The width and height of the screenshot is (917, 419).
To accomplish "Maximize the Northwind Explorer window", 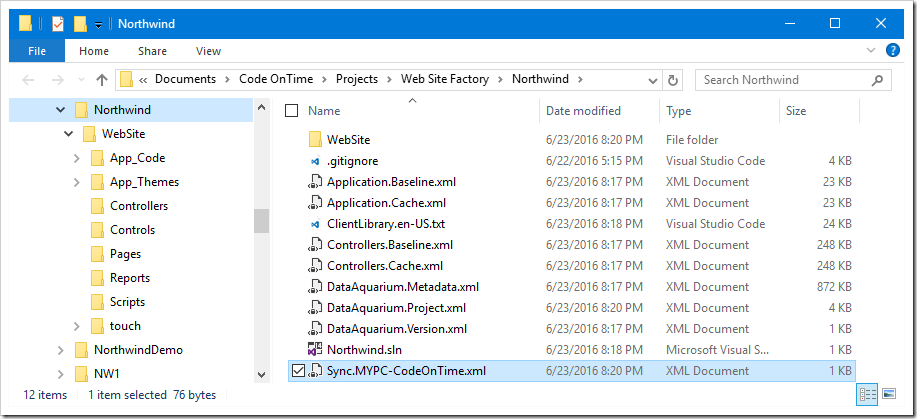I will (x=835, y=23).
